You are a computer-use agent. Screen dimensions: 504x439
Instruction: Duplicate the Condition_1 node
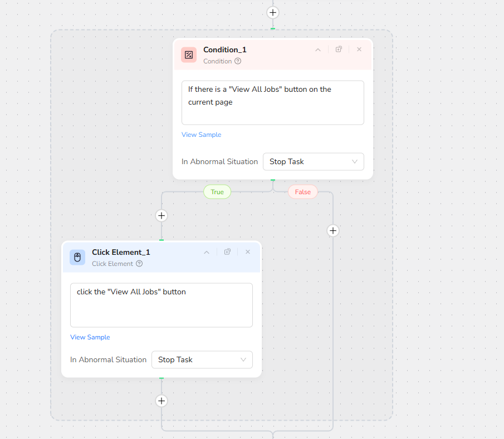click(339, 50)
